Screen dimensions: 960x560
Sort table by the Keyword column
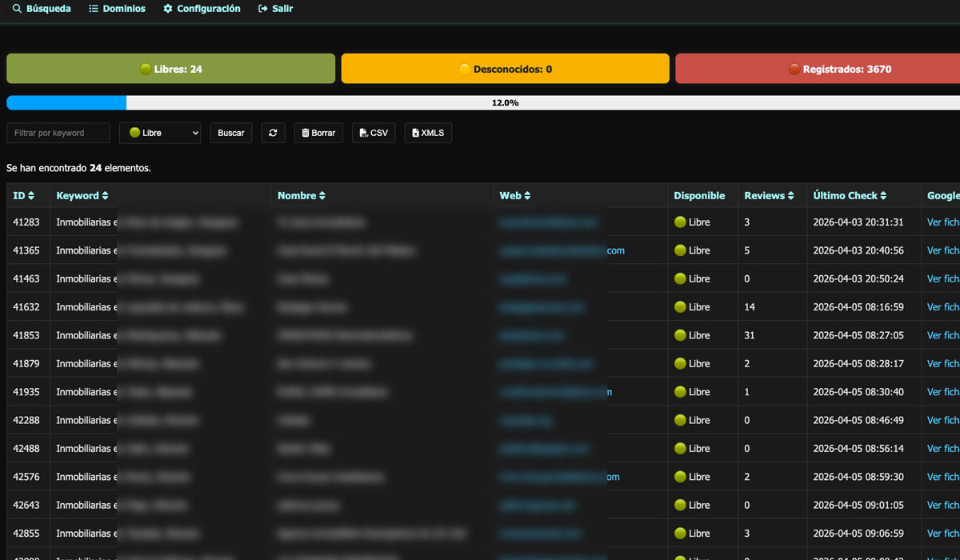click(x=82, y=195)
